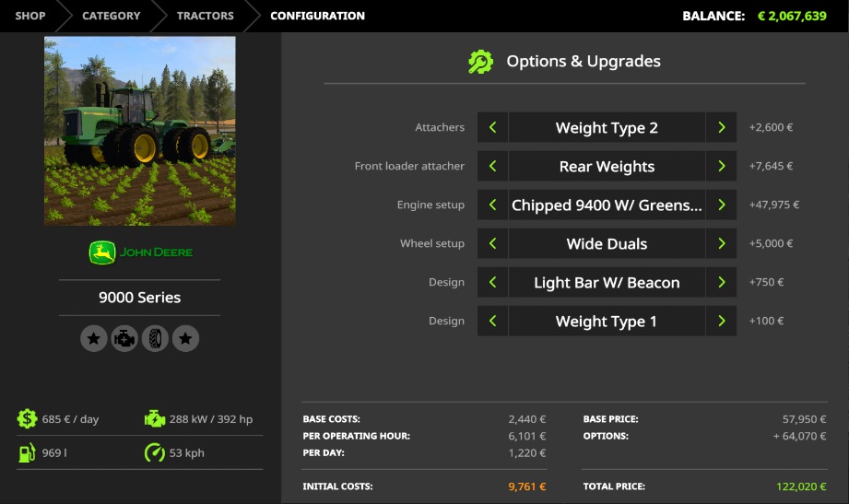Switch to previous Wheel setup option
This screenshot has height=504, width=849.
492,244
